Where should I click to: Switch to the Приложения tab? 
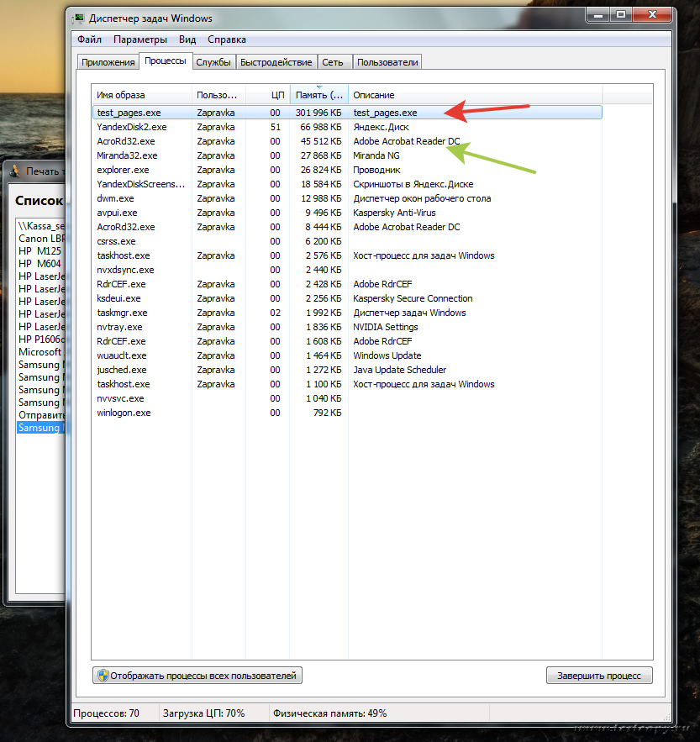(x=108, y=62)
